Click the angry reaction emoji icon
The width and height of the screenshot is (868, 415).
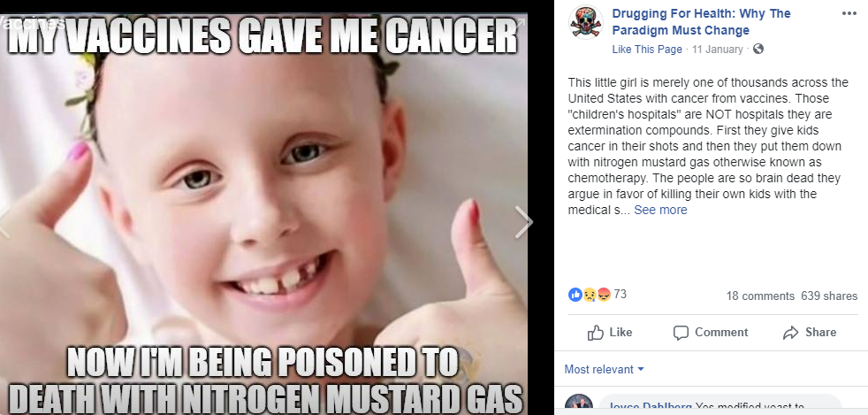[x=604, y=295]
